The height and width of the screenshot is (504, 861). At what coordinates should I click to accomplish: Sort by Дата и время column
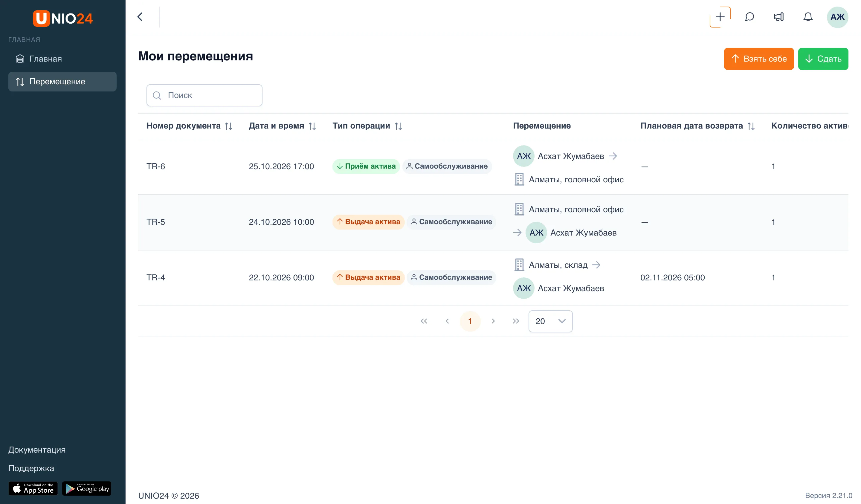click(x=312, y=126)
